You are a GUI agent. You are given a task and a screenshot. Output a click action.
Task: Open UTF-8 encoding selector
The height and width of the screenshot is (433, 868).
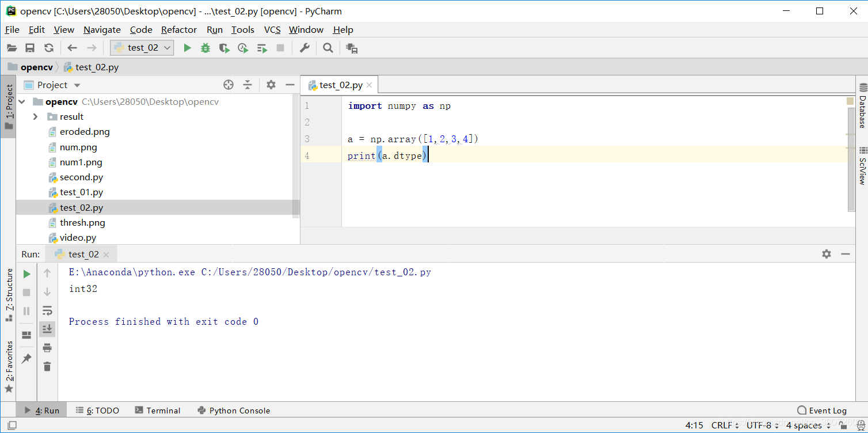(x=762, y=426)
